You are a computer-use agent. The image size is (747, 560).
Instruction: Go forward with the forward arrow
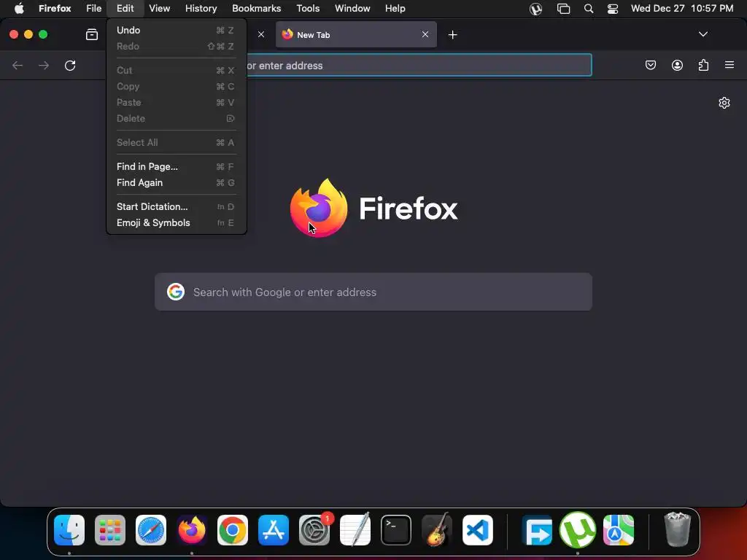pos(44,65)
